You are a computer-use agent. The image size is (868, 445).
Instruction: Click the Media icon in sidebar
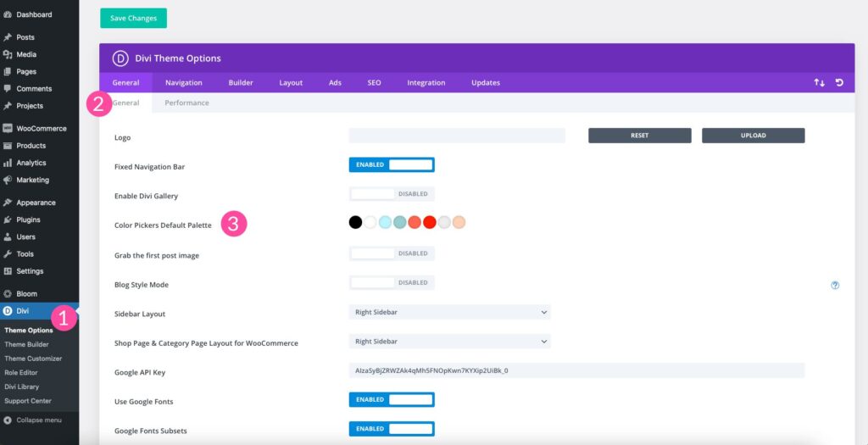click(7, 54)
